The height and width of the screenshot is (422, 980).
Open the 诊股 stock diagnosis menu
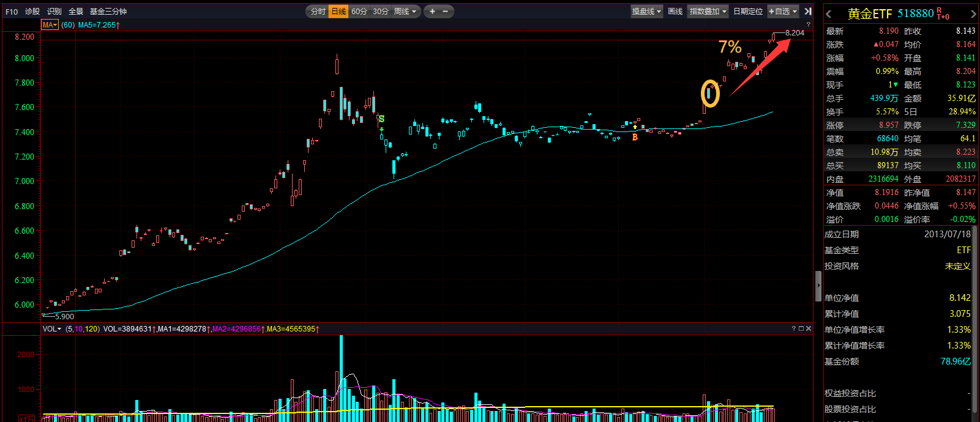[32, 12]
